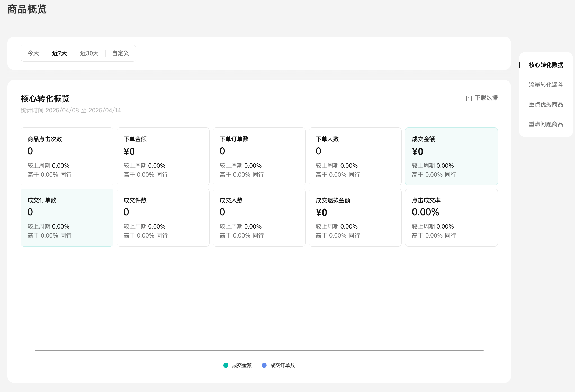Switch to 近30天 time range
The image size is (575, 392).
coord(89,53)
